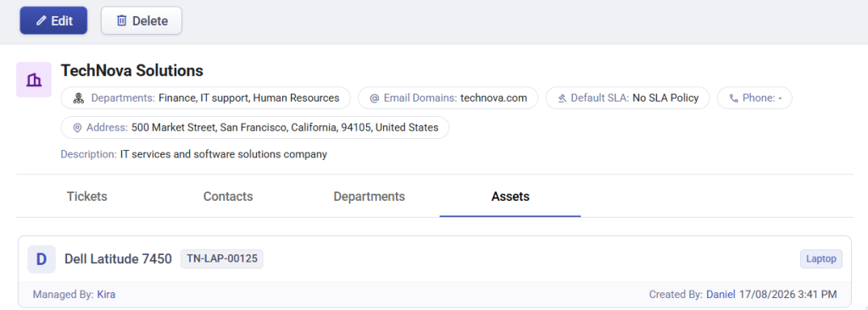Click the IT services description text

coord(224,154)
